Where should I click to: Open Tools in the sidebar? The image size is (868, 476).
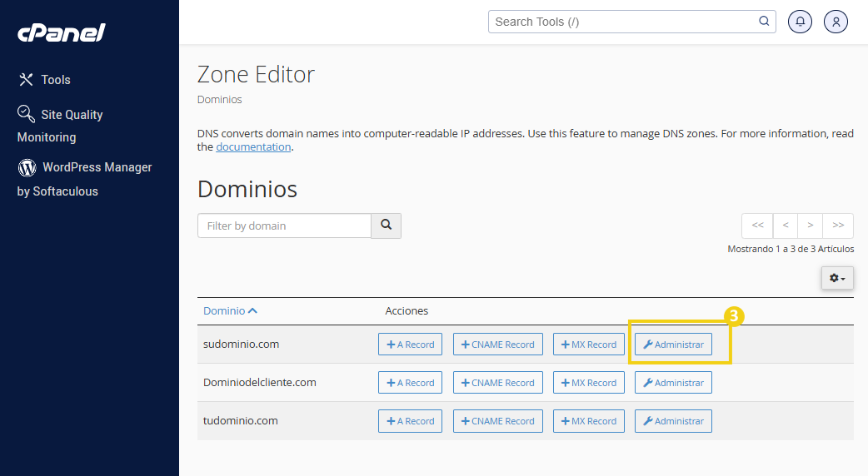point(44,80)
